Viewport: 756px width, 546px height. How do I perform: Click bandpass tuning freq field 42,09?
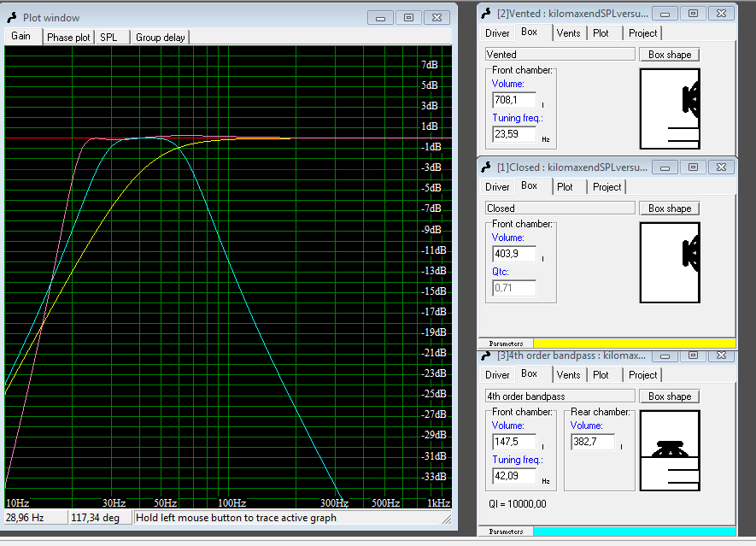tap(514, 476)
